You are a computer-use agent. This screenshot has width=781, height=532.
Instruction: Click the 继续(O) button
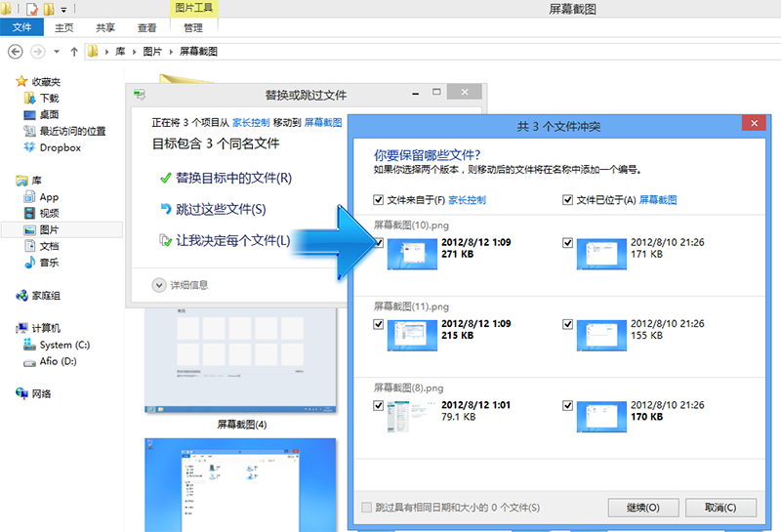click(x=643, y=508)
